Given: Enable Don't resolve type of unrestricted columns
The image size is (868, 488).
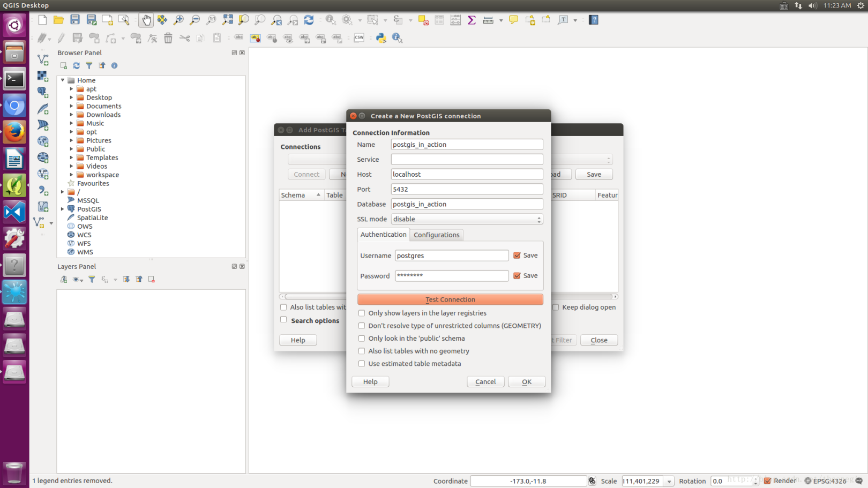Looking at the screenshot, I should 362,326.
